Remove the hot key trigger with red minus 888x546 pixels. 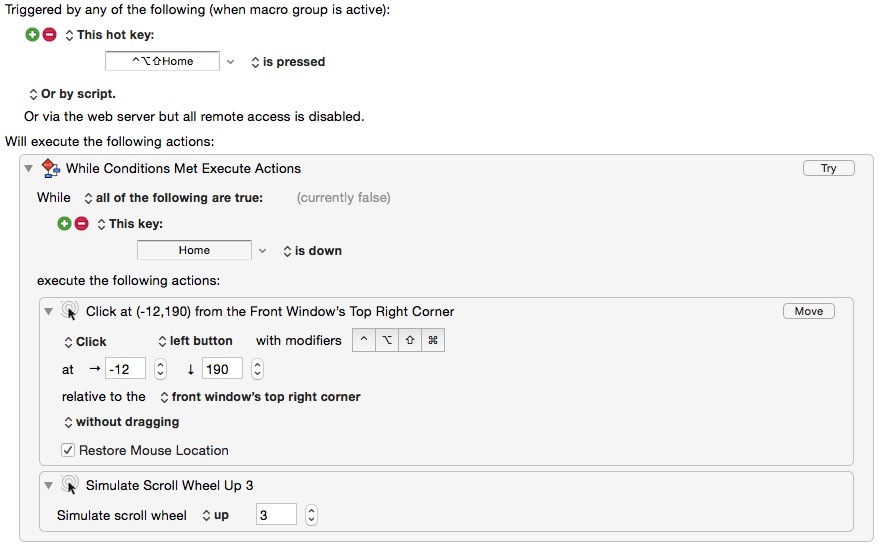(50, 35)
